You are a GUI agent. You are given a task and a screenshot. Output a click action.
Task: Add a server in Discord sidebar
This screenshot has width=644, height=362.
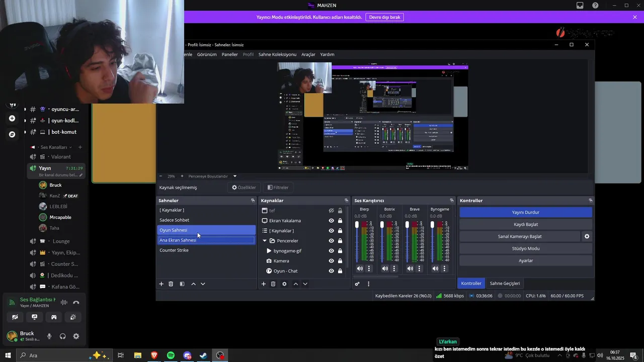[x=12, y=119]
